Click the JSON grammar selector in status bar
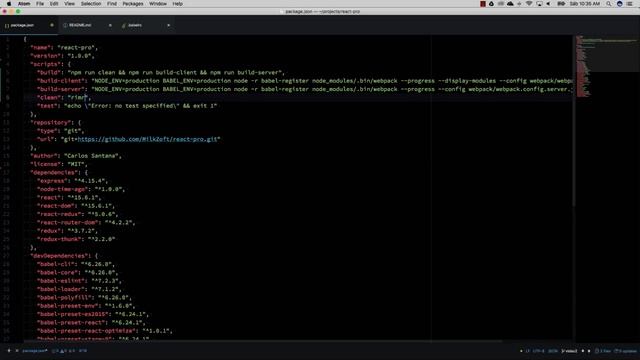The image size is (640, 360). (553, 351)
